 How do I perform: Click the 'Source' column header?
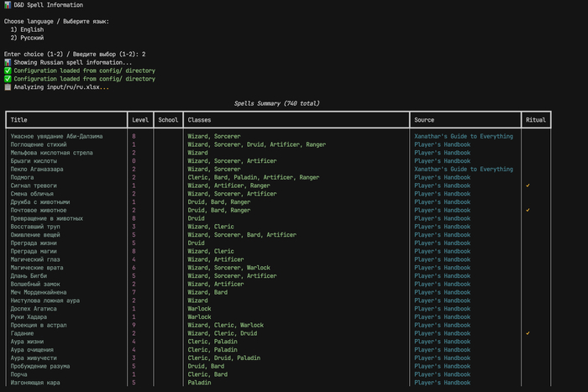(x=424, y=120)
